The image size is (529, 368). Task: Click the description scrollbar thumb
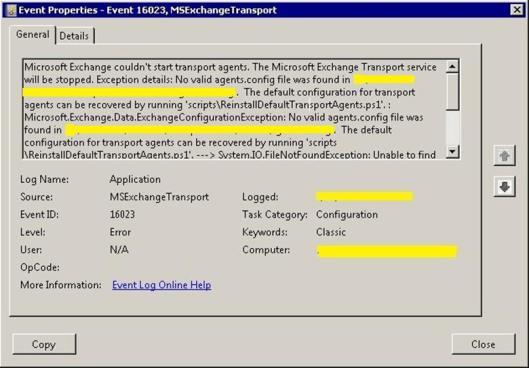coord(452,91)
